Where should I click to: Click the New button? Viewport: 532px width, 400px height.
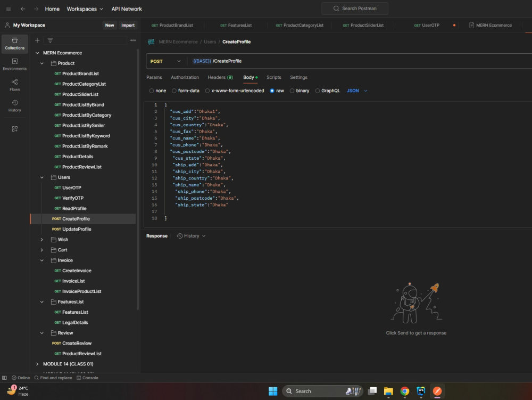tap(110, 25)
